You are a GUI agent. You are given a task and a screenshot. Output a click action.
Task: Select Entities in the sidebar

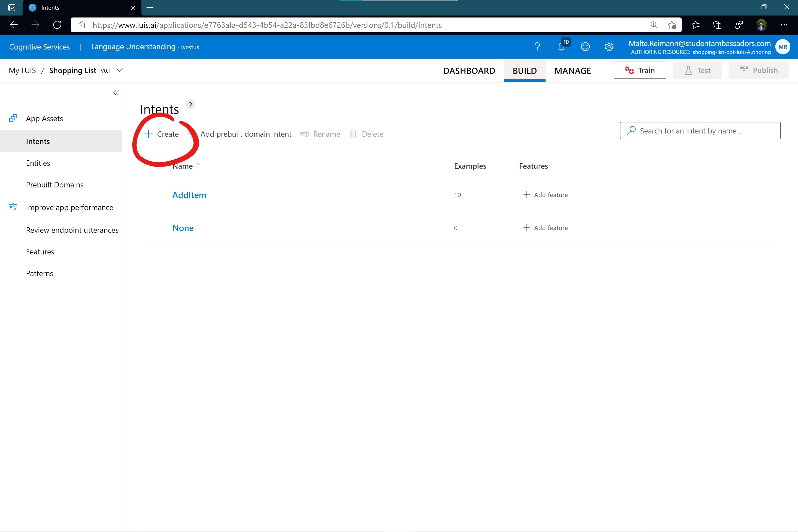(x=38, y=163)
